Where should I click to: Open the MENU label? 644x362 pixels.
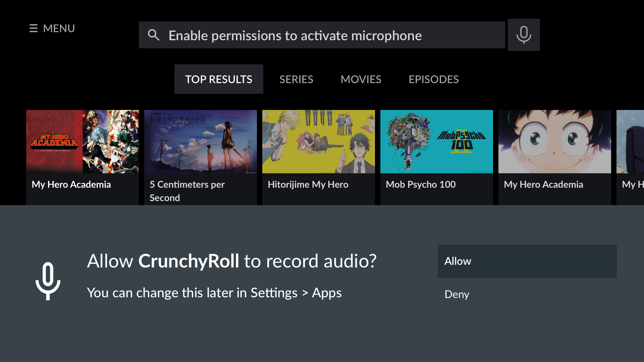(x=59, y=28)
